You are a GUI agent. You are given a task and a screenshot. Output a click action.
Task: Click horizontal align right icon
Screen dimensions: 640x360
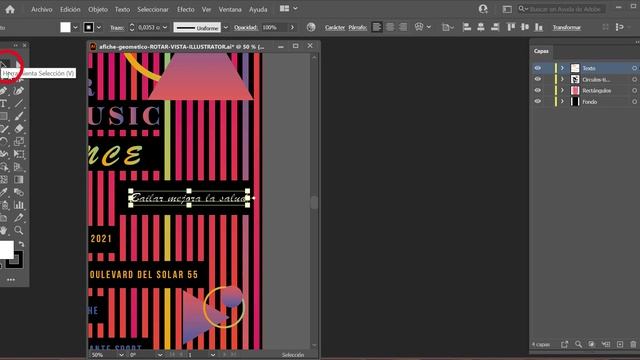pos(495,27)
